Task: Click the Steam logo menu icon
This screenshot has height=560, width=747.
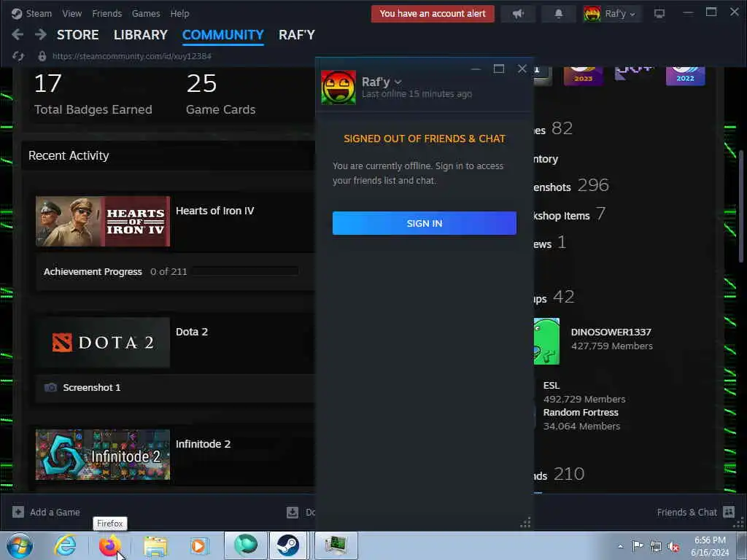Action: click(17, 13)
